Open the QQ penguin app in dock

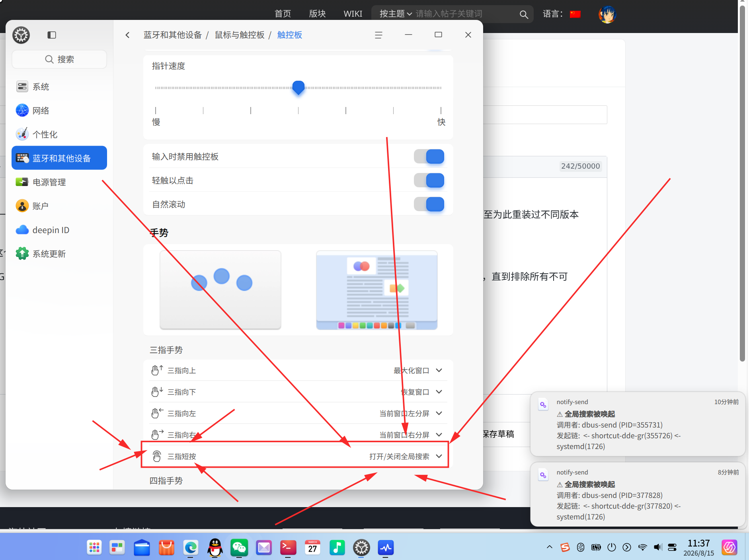pos(215,548)
